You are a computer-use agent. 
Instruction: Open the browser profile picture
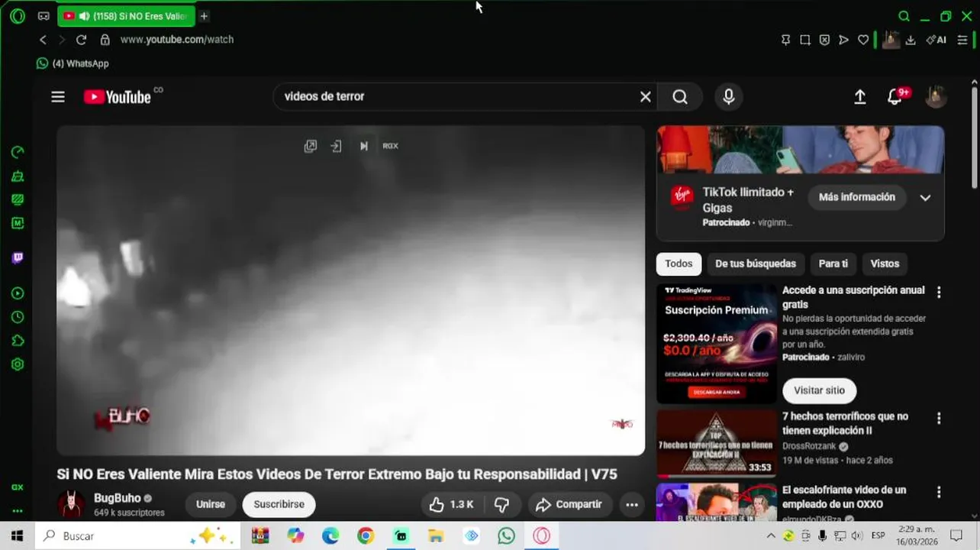pyautogui.click(x=891, y=40)
